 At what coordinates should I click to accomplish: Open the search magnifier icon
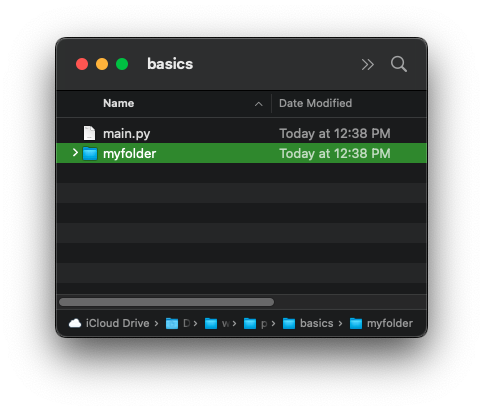(x=399, y=64)
